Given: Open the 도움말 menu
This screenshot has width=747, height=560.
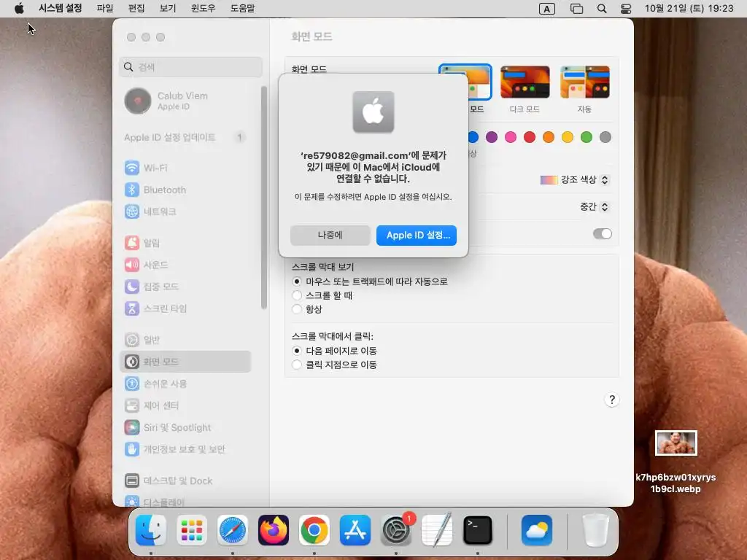Looking at the screenshot, I should [242, 8].
